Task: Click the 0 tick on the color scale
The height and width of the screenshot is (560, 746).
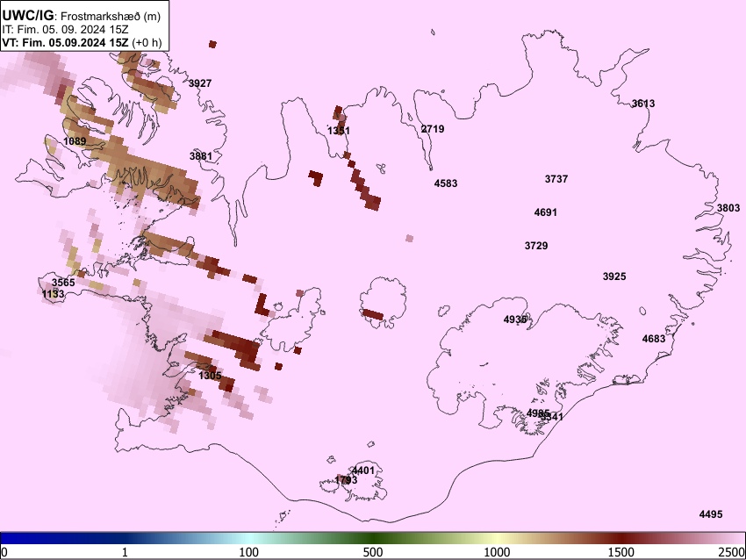Action: [x=4, y=552]
